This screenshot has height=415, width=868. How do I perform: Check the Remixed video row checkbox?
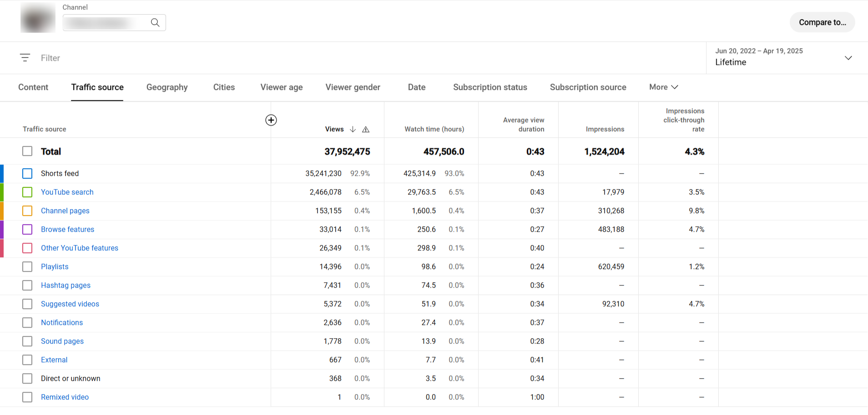click(27, 397)
